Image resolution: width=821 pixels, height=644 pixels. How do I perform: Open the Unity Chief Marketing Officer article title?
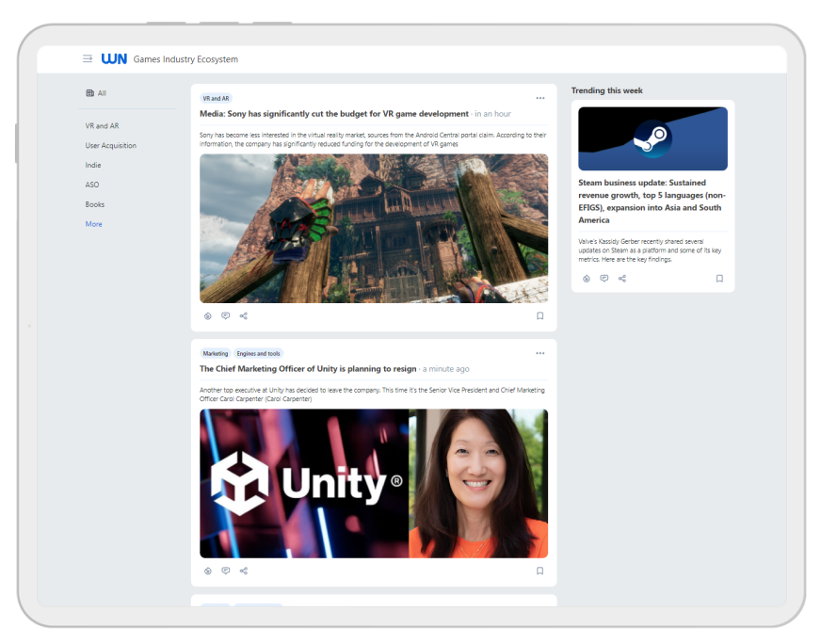[308, 368]
